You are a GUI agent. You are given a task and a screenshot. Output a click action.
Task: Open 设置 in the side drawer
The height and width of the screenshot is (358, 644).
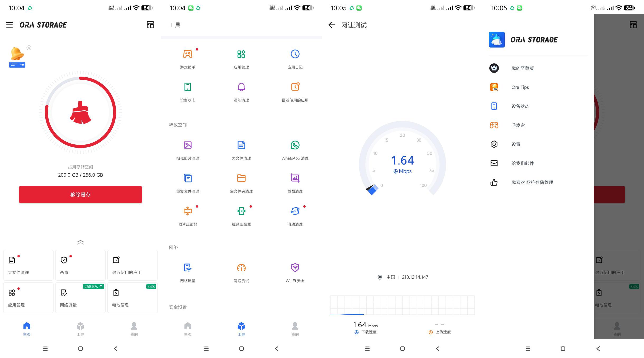tap(516, 144)
